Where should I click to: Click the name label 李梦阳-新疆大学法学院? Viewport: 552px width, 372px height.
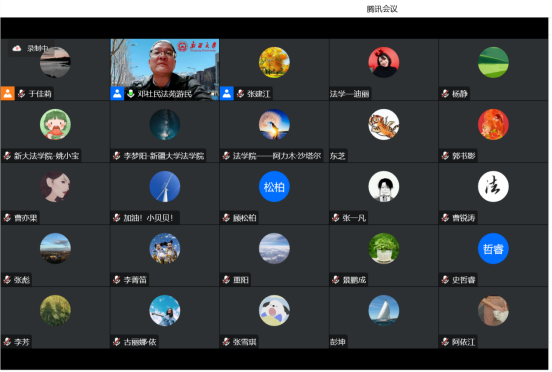pyautogui.click(x=164, y=156)
